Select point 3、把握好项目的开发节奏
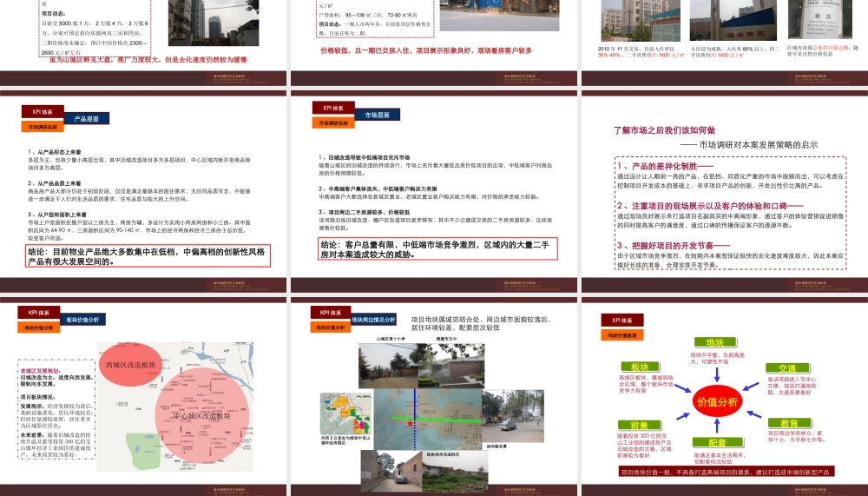 tap(673, 246)
